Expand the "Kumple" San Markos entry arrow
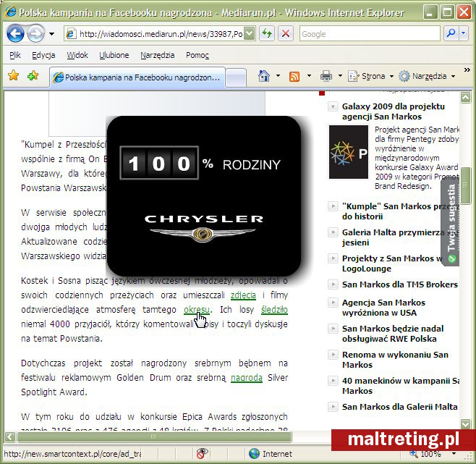The image size is (476, 464). click(333, 206)
